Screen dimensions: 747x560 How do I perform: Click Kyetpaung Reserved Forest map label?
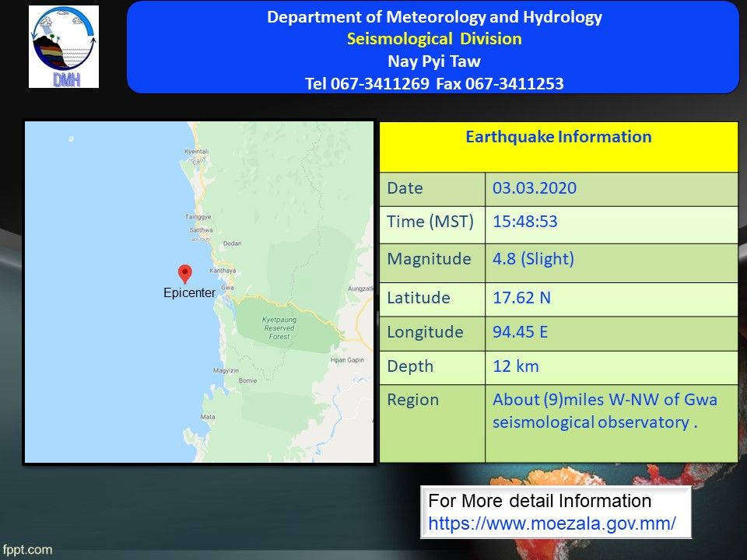279,328
